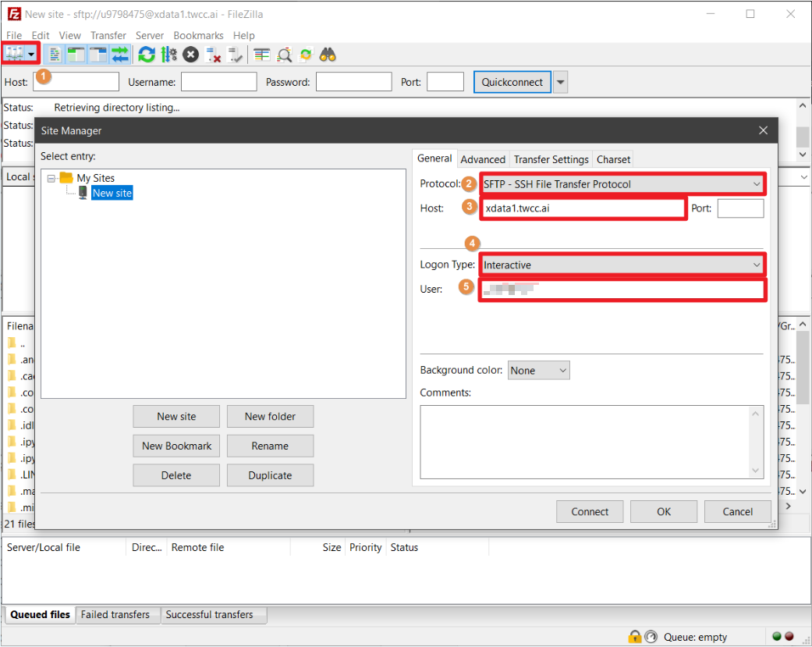The width and height of the screenshot is (812, 647).
Task: Toggle directory comparison magnifier icon
Action: (284, 55)
